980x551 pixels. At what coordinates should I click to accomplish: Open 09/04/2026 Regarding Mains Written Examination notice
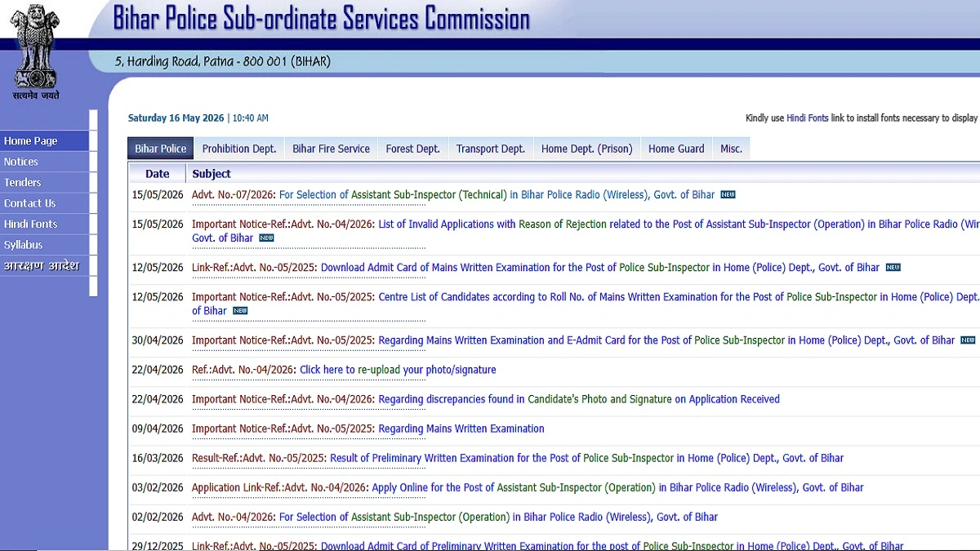tap(461, 429)
